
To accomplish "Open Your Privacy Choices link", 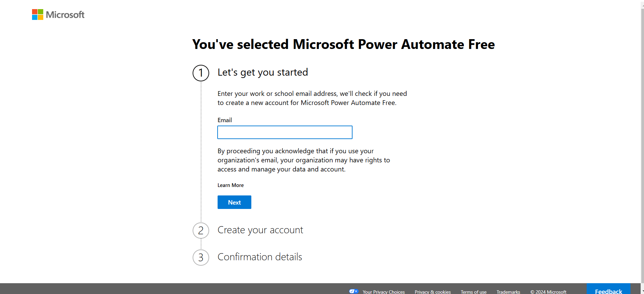I will coord(384,292).
